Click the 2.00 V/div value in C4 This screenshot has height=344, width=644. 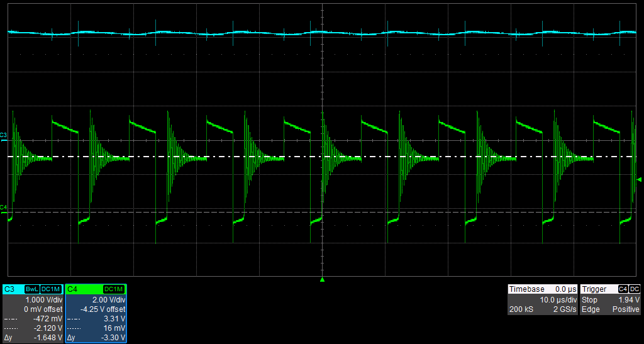(109, 300)
